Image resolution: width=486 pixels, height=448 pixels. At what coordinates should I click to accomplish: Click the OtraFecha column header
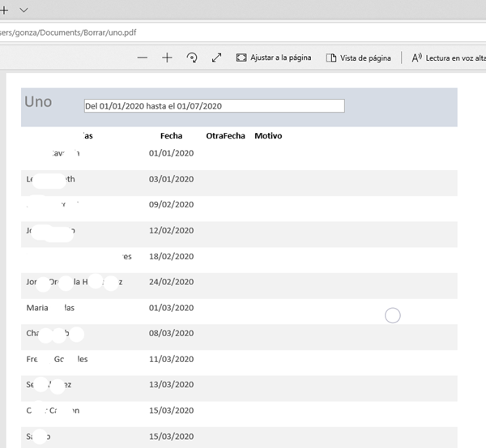click(225, 136)
